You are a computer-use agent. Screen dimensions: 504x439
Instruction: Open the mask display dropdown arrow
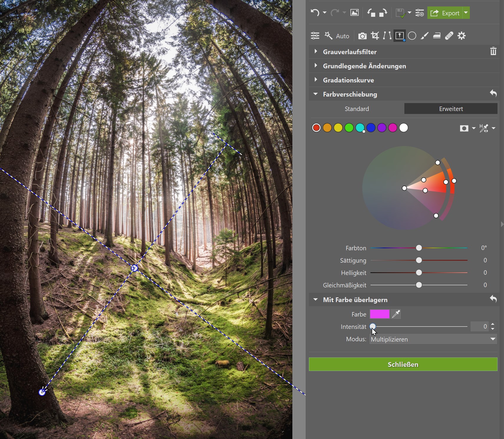tap(474, 128)
